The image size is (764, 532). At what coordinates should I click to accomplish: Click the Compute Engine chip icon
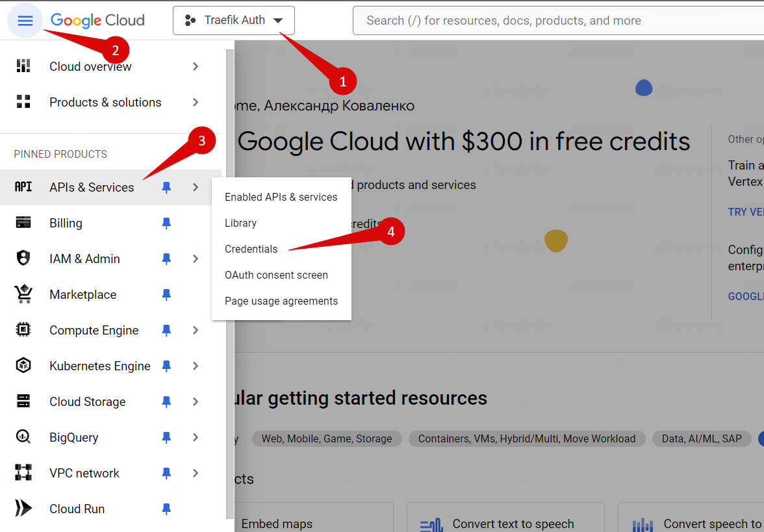(23, 330)
